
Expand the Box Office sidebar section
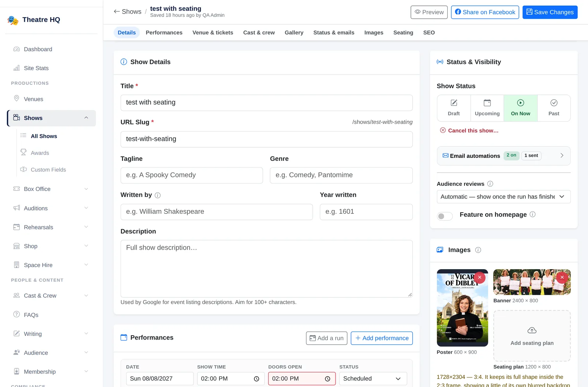[x=86, y=189]
